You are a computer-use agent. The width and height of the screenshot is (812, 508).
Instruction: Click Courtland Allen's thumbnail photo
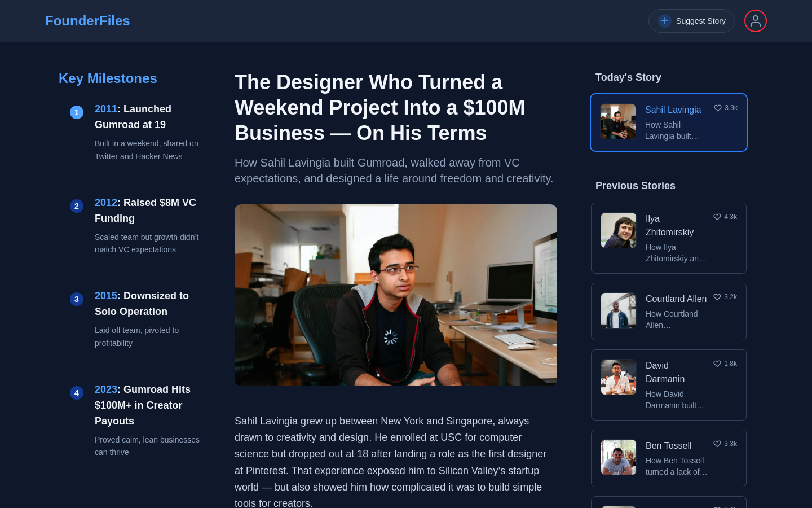pyautogui.click(x=619, y=310)
